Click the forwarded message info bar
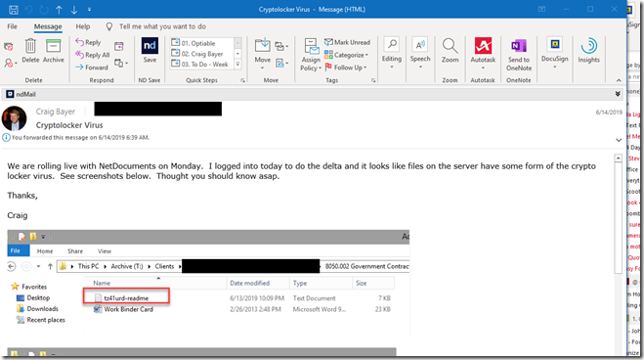Image resolution: width=644 pixels, height=360 pixels. point(76,138)
